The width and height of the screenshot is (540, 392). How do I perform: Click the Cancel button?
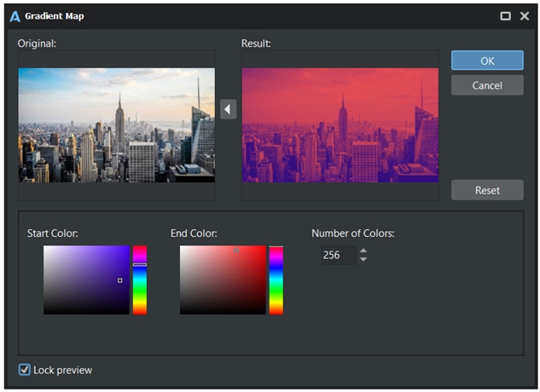point(487,85)
